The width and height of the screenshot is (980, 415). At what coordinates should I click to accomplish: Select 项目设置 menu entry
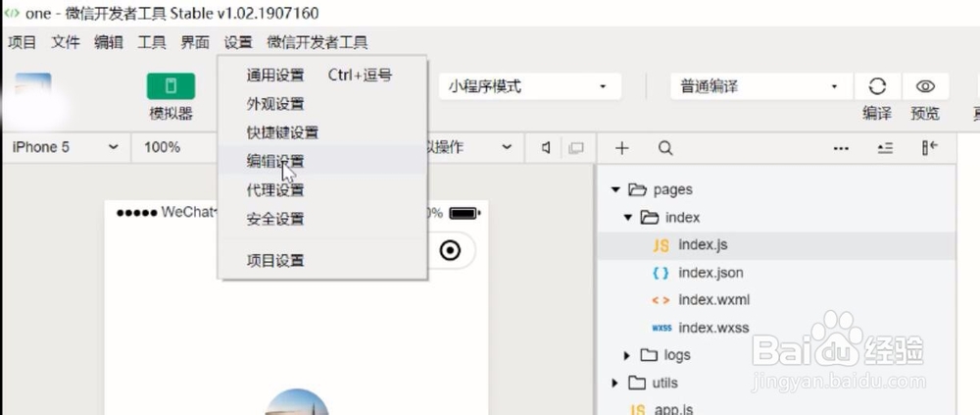pos(322,260)
